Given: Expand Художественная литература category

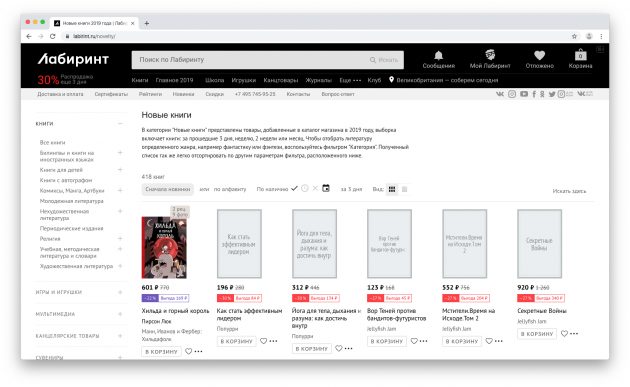Looking at the screenshot, I should 120,266.
